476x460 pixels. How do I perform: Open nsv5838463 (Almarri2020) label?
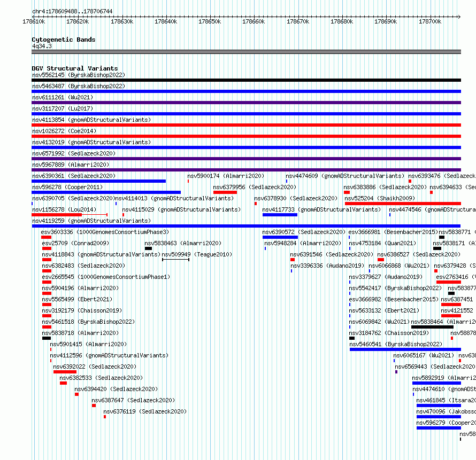(x=183, y=243)
